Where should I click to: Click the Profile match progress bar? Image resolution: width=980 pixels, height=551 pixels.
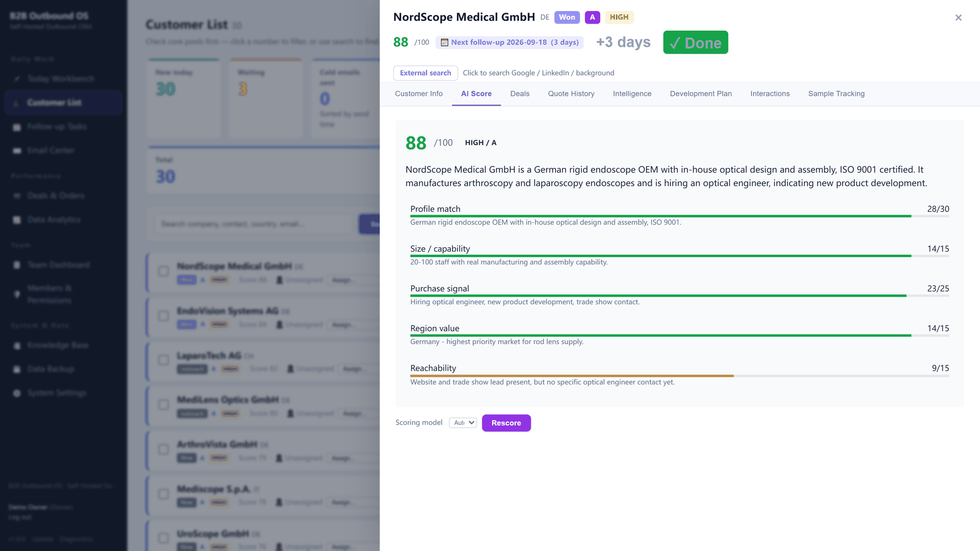pyautogui.click(x=679, y=216)
